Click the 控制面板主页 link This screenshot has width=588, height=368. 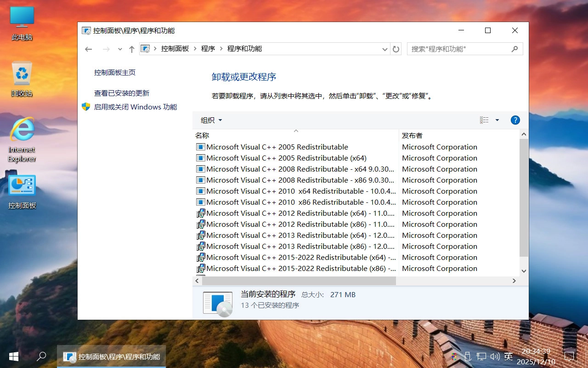[115, 72]
